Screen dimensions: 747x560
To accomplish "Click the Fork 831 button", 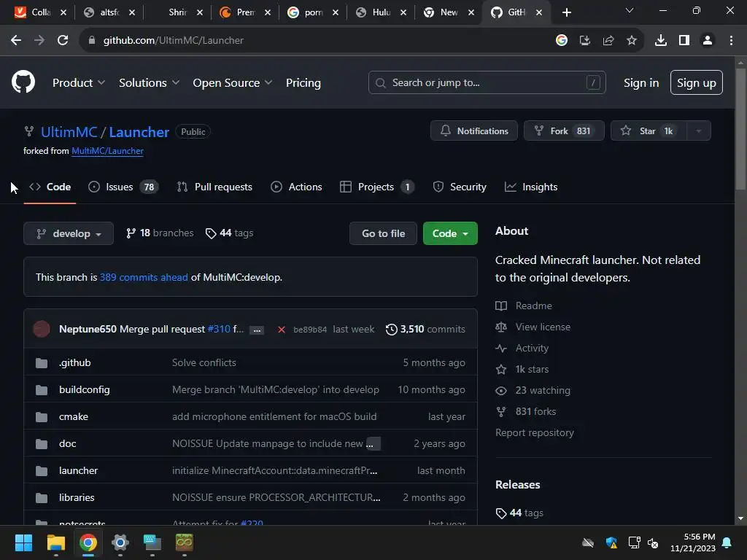I will pos(564,131).
